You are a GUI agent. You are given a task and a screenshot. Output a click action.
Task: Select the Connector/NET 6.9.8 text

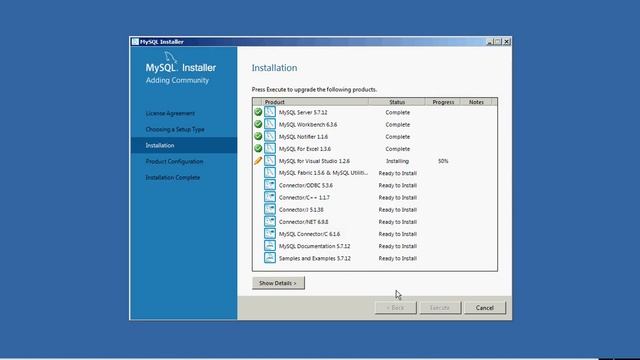coord(303,222)
